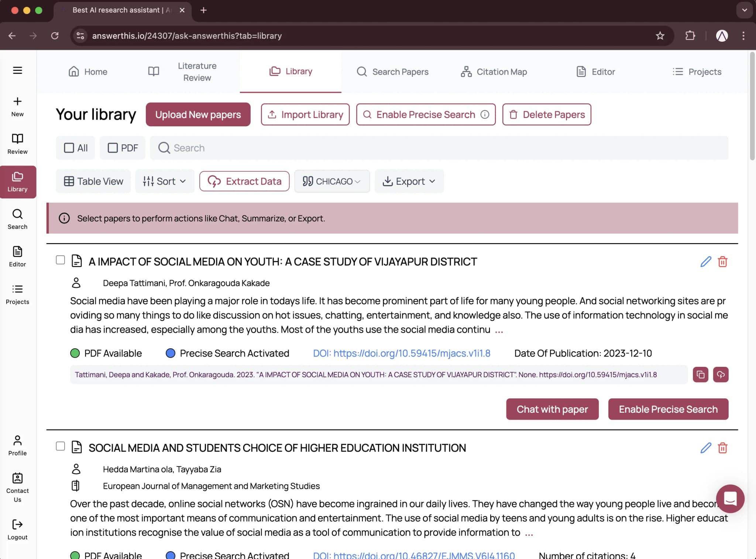The width and height of the screenshot is (756, 559).
Task: Edit the Higher Education Institution paper entry
Action: 706,448
